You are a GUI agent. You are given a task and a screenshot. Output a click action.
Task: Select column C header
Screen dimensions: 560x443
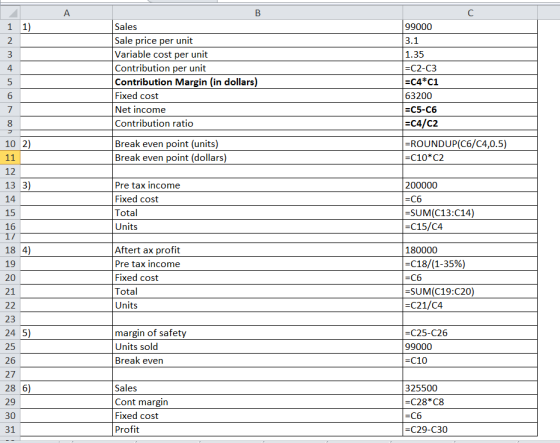click(470, 13)
